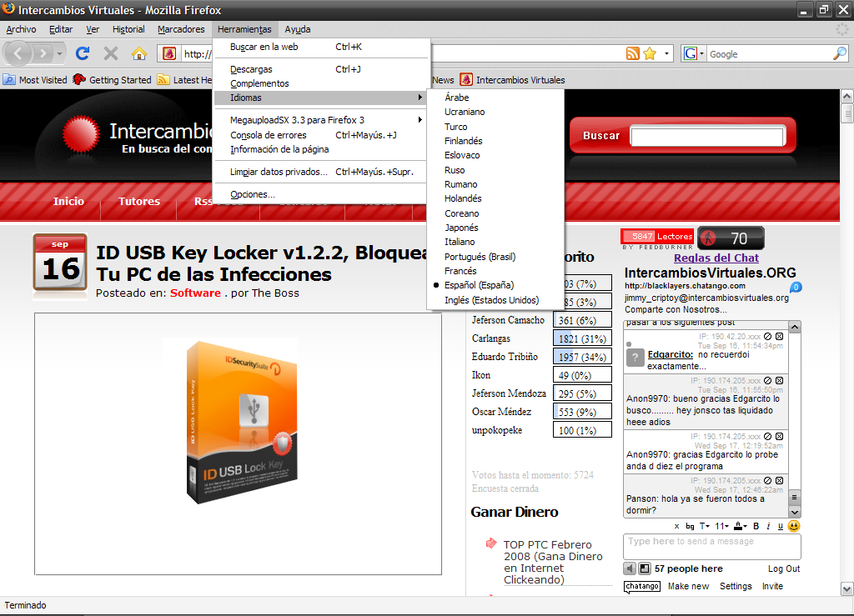Select Limpiar datos privados menu entry
Image resolution: width=854 pixels, height=616 pixels.
point(319,172)
